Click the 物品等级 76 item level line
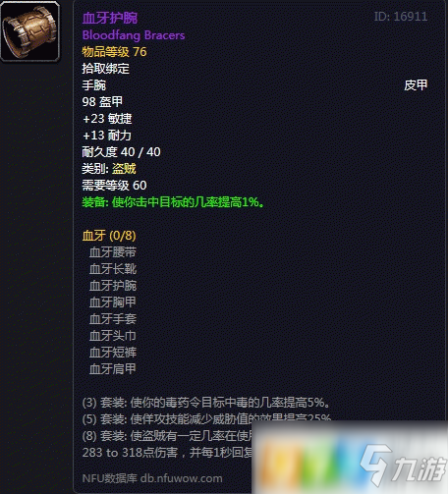This screenshot has height=494, width=448. 114,52
